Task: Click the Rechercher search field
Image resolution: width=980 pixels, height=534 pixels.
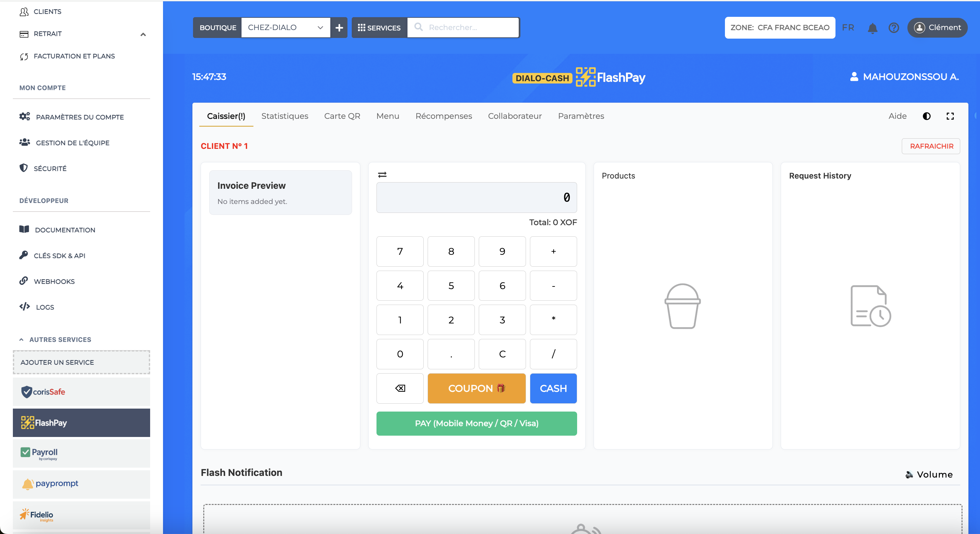Action: click(x=464, y=27)
